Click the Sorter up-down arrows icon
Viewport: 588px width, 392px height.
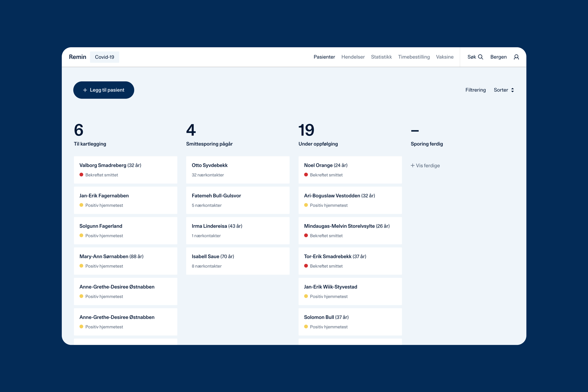(512, 90)
